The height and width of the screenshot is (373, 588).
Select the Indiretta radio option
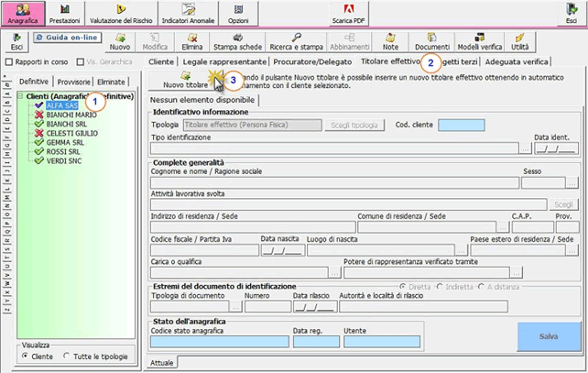440,287
